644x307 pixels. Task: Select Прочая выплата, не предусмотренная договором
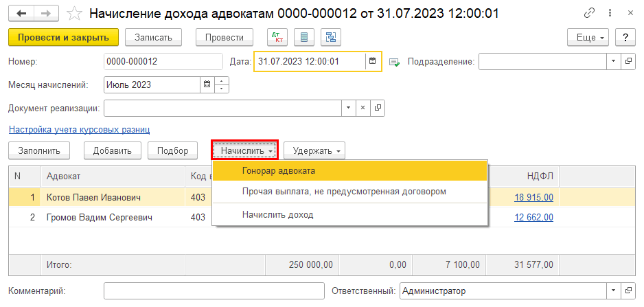[x=344, y=192]
